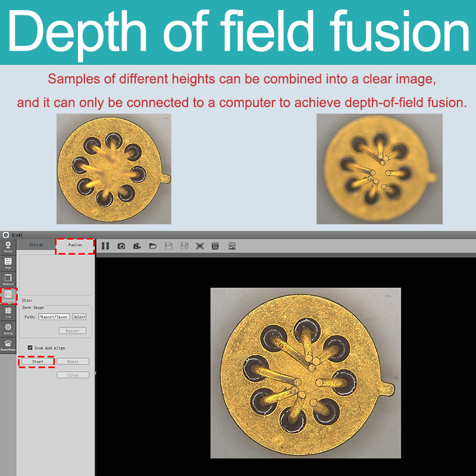The image size is (476, 476).
Task: Switch to the Stitch tab
Action: click(36, 245)
